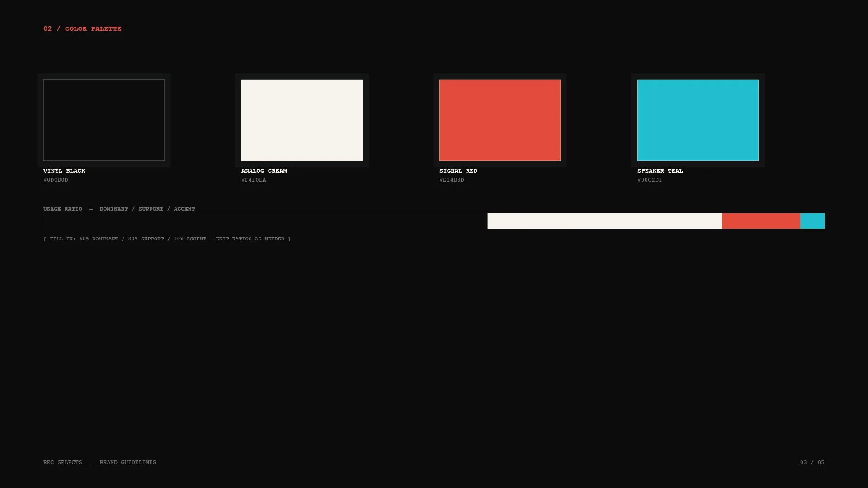Click the 'SPEAKER TEAL' label
The width and height of the screenshot is (868, 488).
click(660, 171)
